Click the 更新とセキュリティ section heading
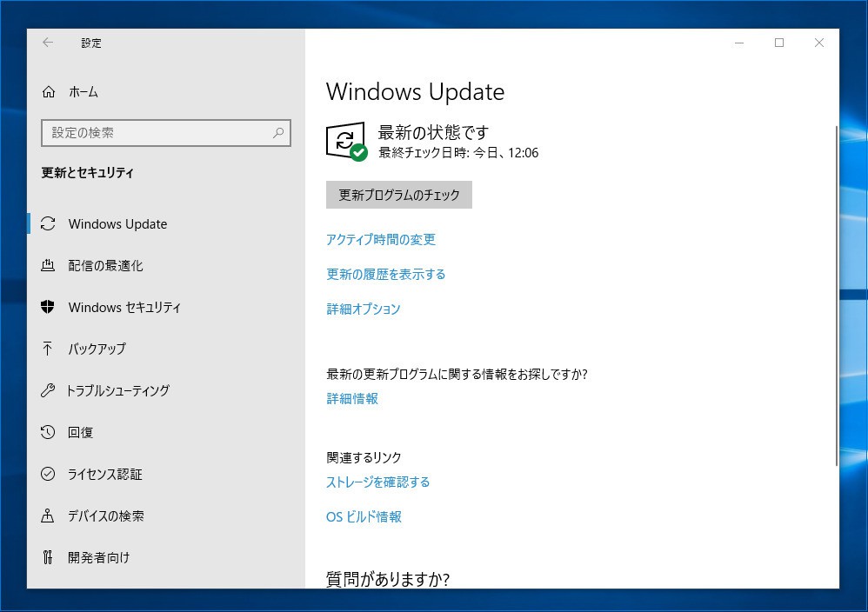Image resolution: width=868 pixels, height=612 pixels. (x=88, y=173)
